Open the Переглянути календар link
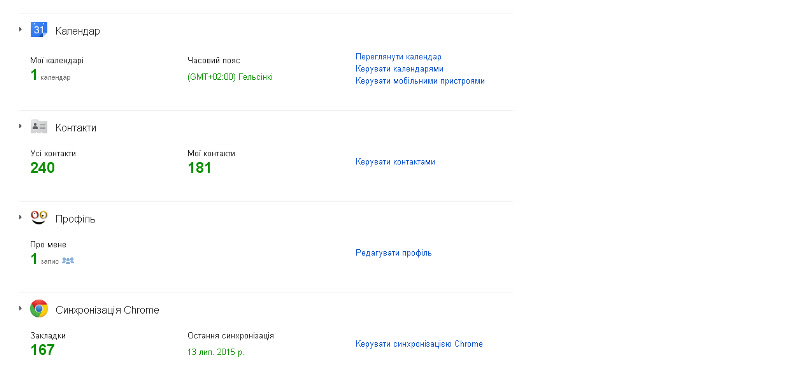800x379 pixels. click(398, 57)
